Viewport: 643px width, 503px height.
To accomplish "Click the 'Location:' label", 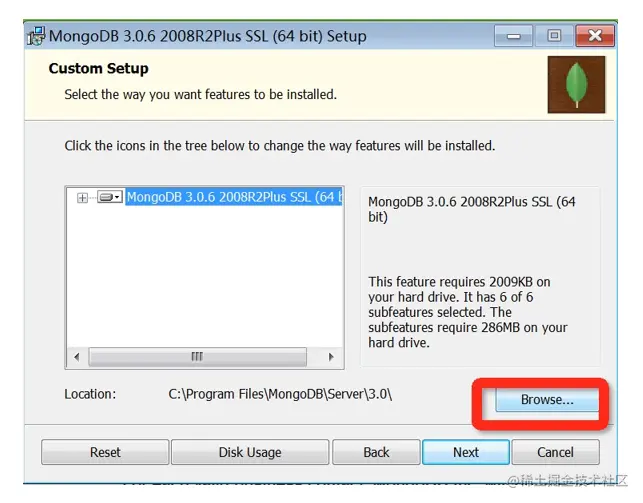I will tap(90, 394).
